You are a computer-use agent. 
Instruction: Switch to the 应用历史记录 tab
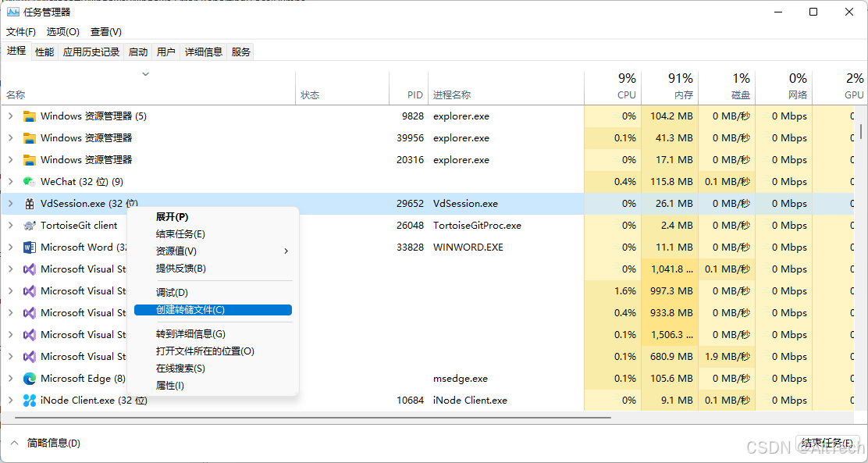[x=91, y=52]
